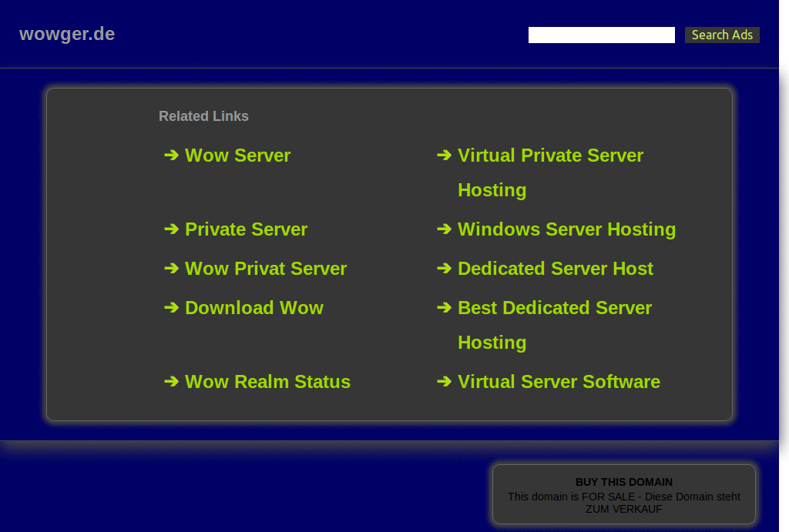The image size is (789, 532).
Task: Open the Download Wow link
Action: pyautogui.click(x=254, y=308)
